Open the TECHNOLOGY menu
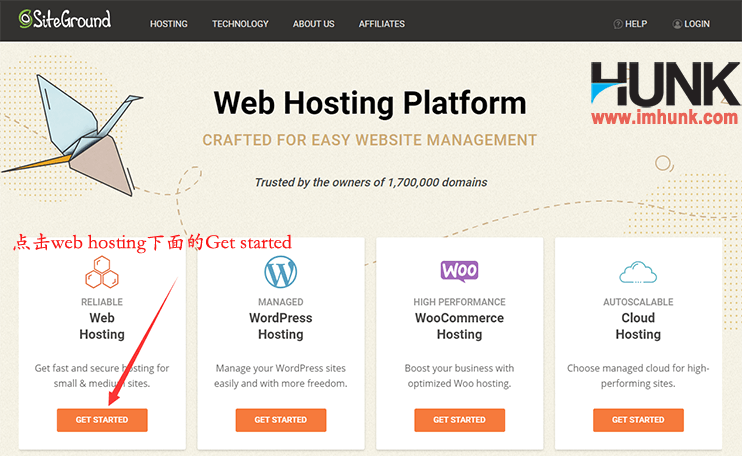 coord(240,24)
